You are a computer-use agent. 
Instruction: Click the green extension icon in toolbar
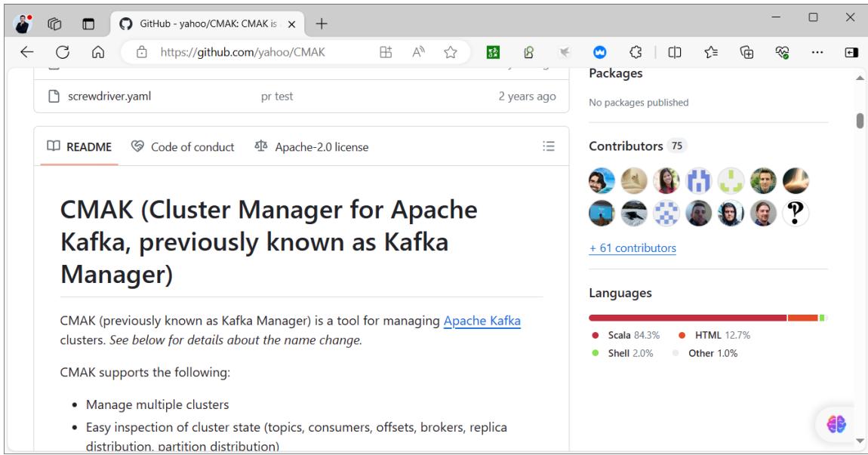click(493, 52)
